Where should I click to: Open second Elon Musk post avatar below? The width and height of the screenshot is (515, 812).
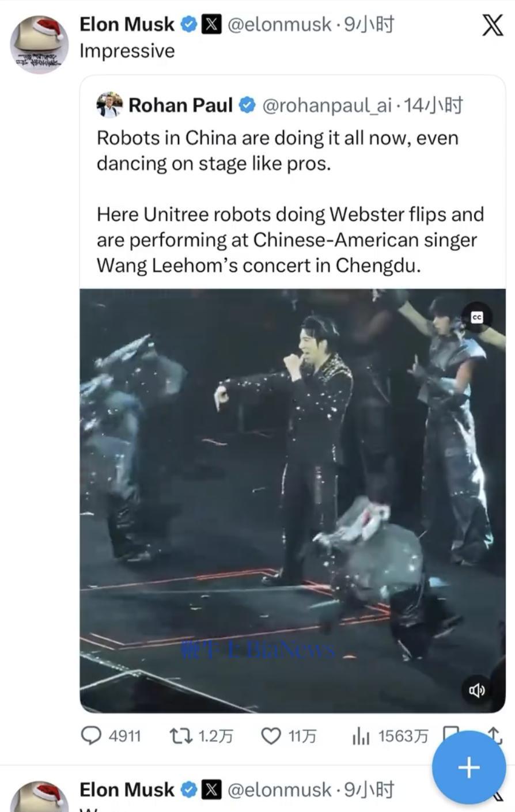click(39, 796)
